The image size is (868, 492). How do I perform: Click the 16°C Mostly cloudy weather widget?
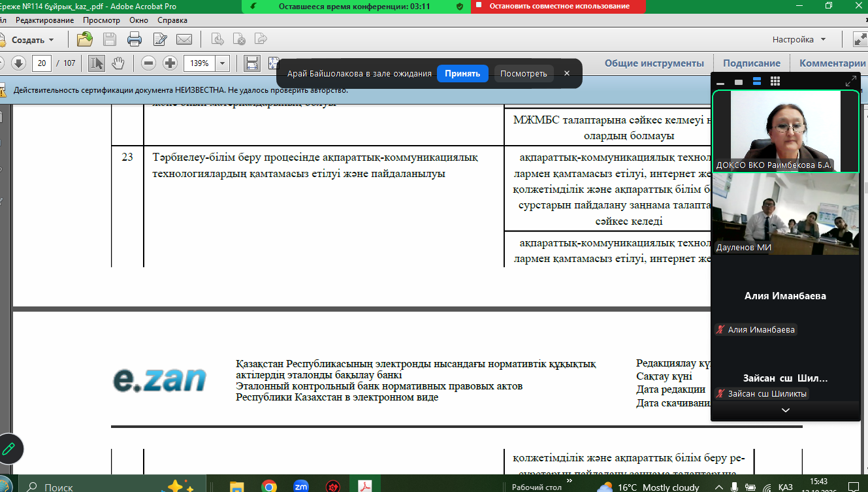pyautogui.click(x=647, y=487)
